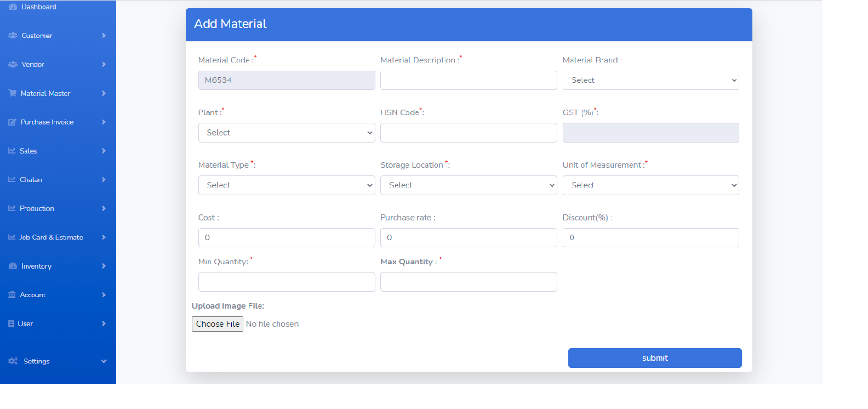Open the Storage Location dropdown
This screenshot has width=868, height=409.
tap(469, 185)
